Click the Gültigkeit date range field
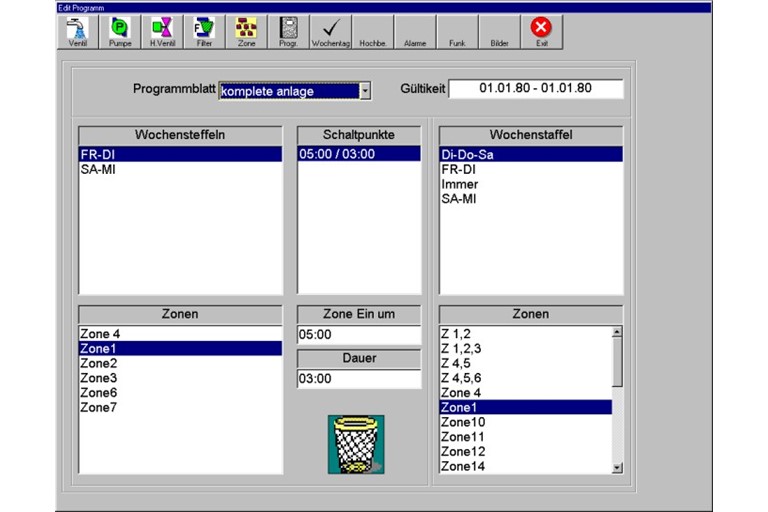768x512 pixels. pyautogui.click(x=535, y=89)
